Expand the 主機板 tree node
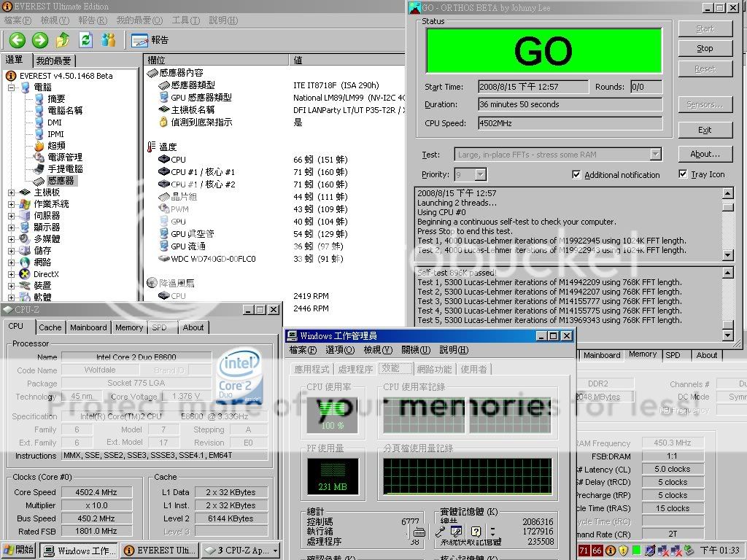Viewport: 747px width, 560px height. click(x=12, y=192)
